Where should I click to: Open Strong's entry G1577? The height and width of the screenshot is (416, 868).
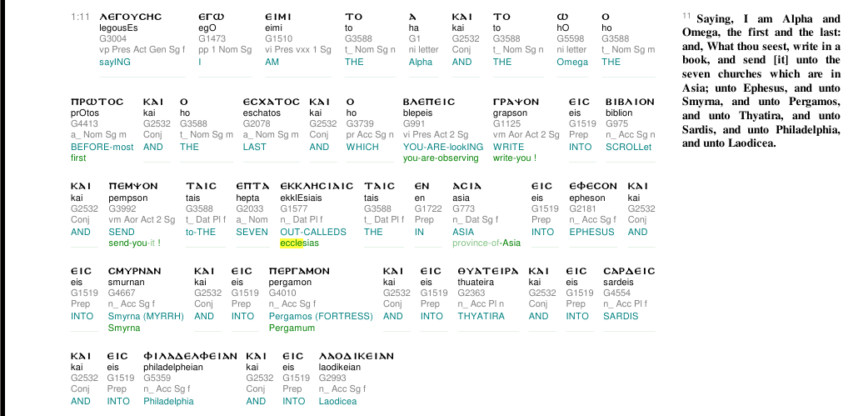pyautogui.click(x=293, y=208)
